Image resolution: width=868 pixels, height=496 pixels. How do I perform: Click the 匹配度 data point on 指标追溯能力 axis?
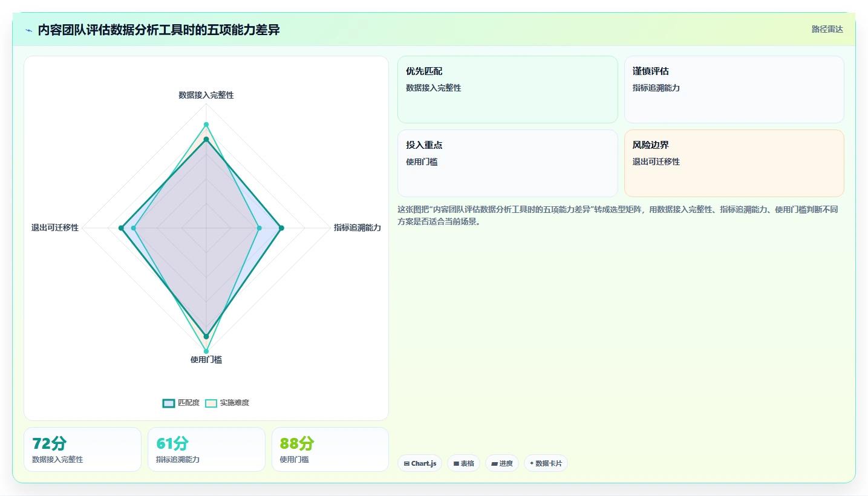281,228
